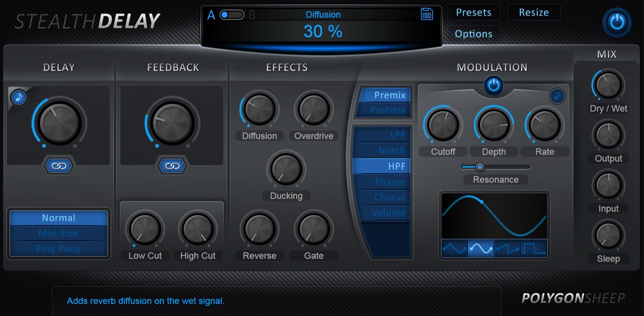Click the Diffusion knob

point(260,109)
